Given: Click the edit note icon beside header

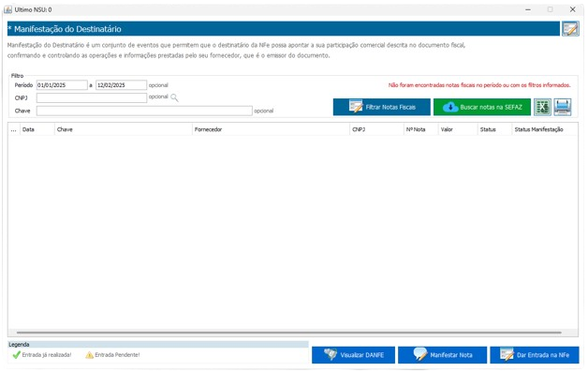Looking at the screenshot, I should (570, 28).
